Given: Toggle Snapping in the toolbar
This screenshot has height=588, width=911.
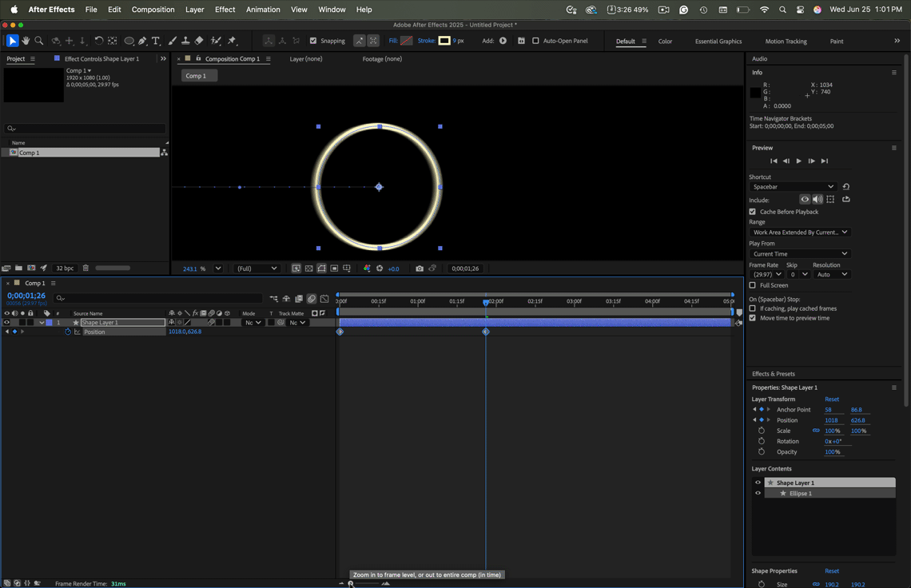Looking at the screenshot, I should pos(314,41).
